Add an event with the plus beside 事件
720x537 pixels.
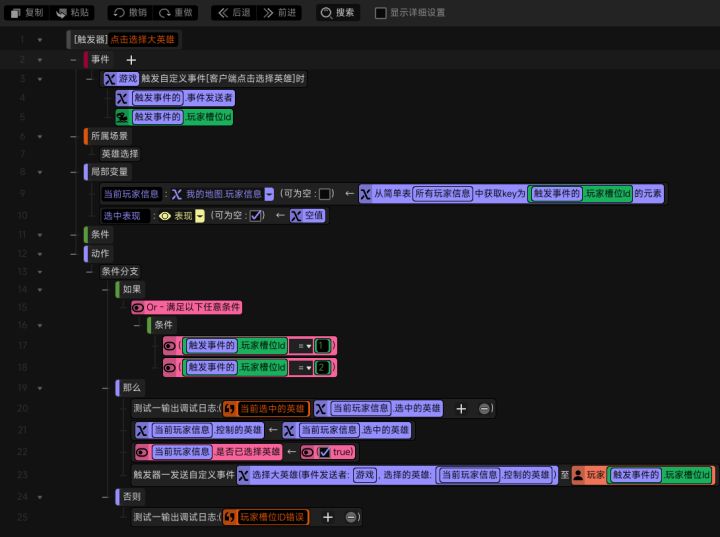131,60
